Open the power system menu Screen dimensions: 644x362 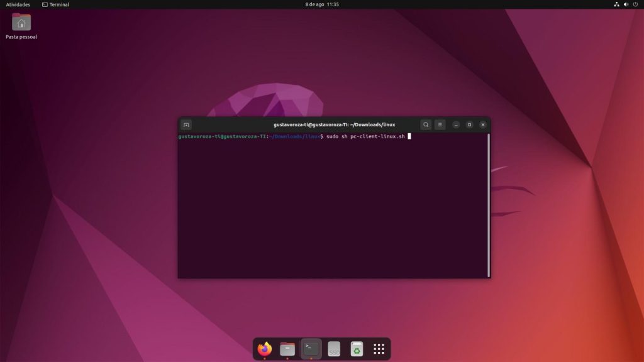click(635, 4)
